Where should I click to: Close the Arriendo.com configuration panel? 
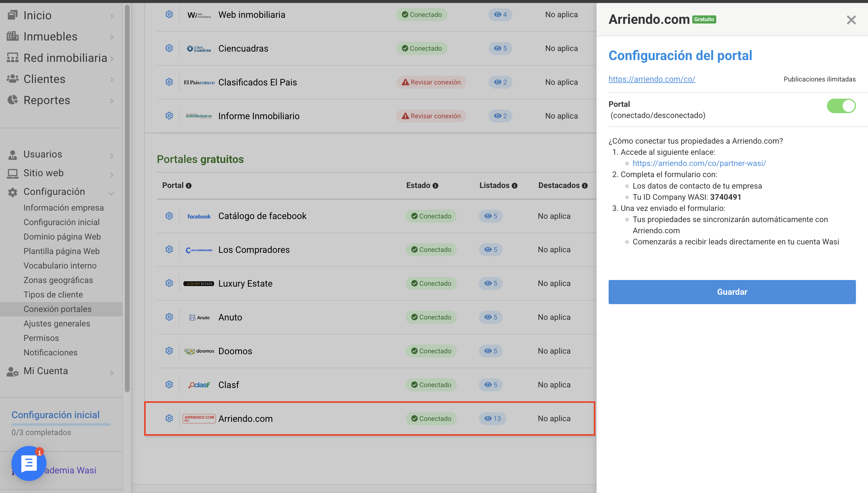[x=851, y=20]
